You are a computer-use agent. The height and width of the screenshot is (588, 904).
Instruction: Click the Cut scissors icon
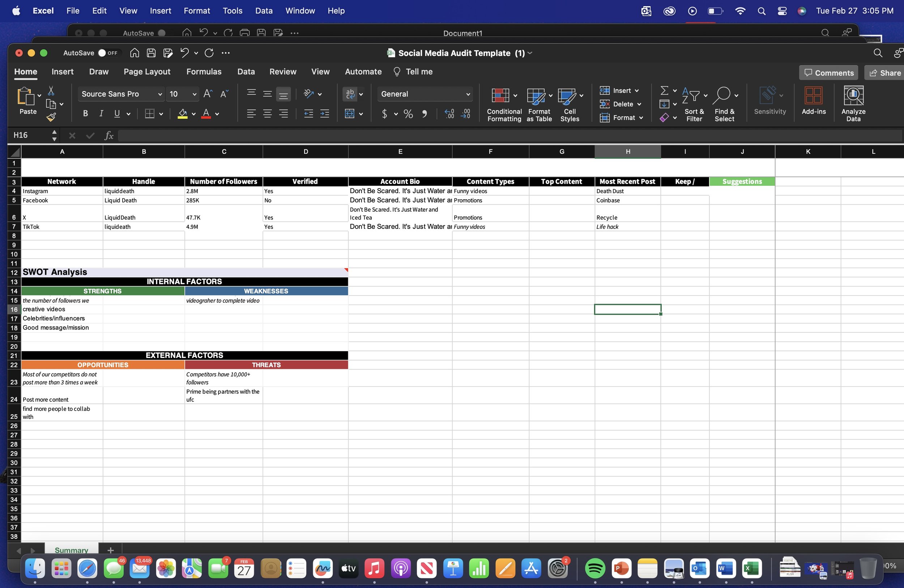51,91
